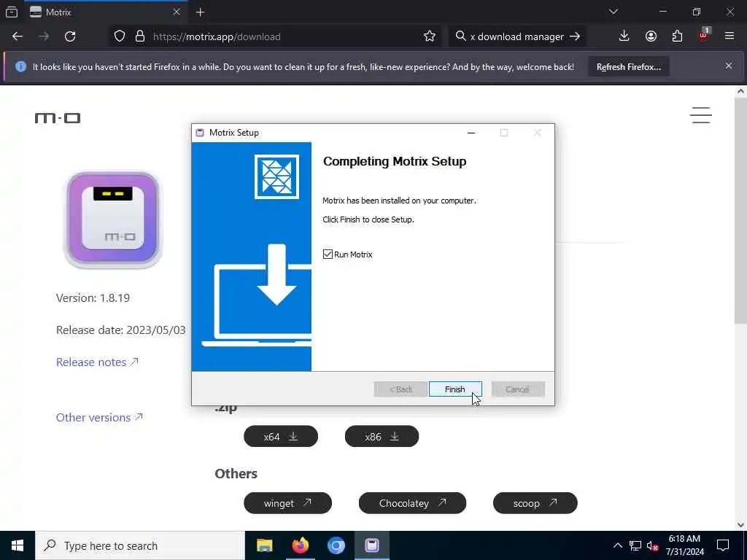The width and height of the screenshot is (747, 560).
Task: Open the Chromium browser taskbar icon
Action: [336, 545]
